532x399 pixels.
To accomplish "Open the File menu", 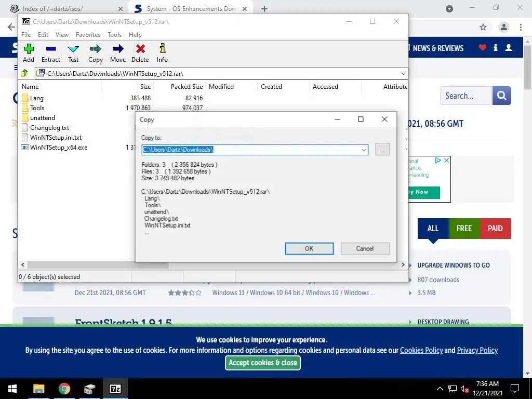I will (26, 35).
